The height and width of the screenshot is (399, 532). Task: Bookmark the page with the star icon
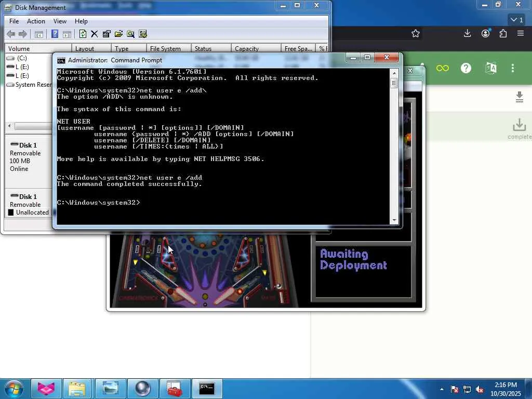pos(416,34)
